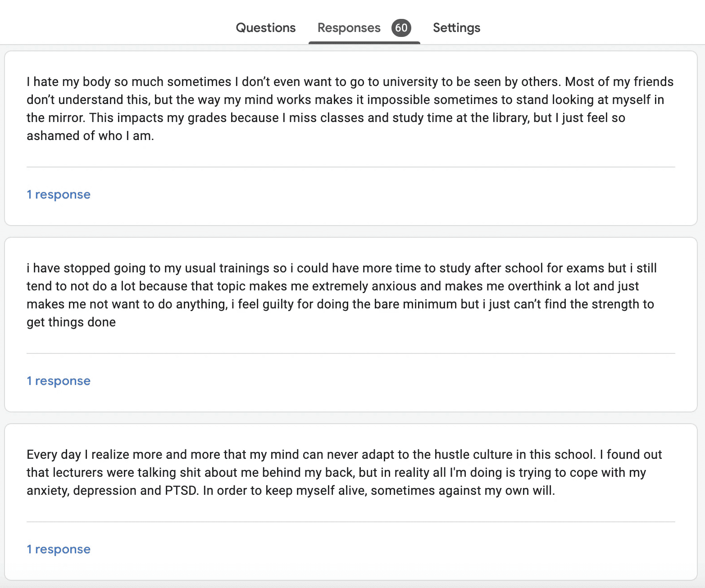This screenshot has height=588, width=705.
Task: Select the Questions navigation label
Action: click(265, 27)
